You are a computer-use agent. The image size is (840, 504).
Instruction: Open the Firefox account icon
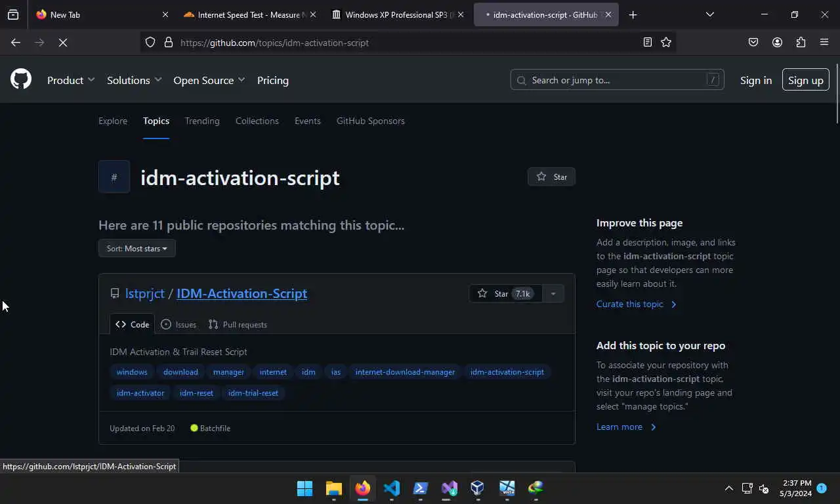click(x=777, y=43)
